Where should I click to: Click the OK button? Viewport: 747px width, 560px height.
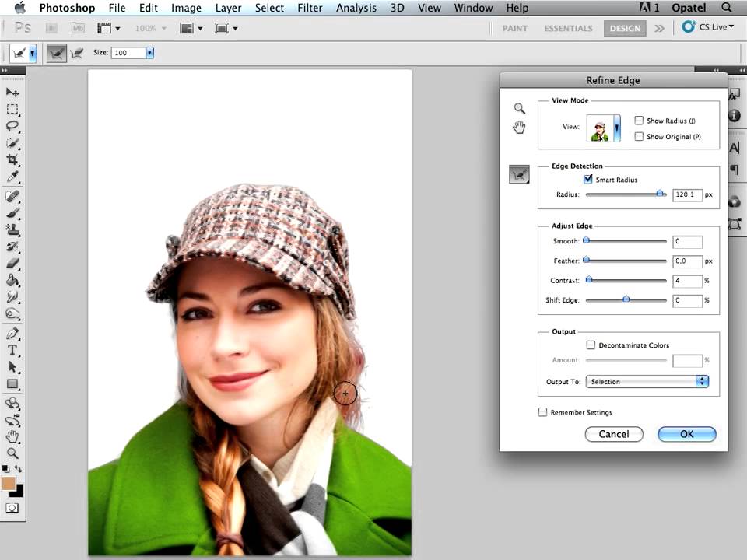686,434
